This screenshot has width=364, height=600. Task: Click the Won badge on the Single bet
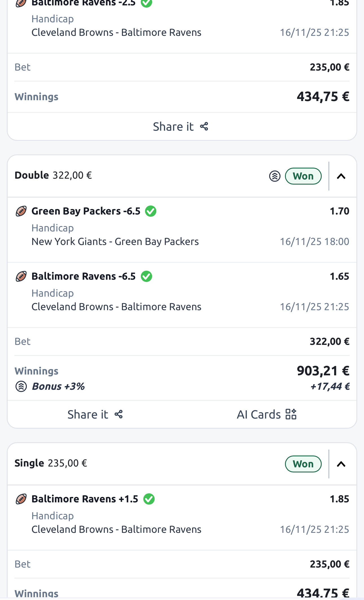tap(303, 464)
